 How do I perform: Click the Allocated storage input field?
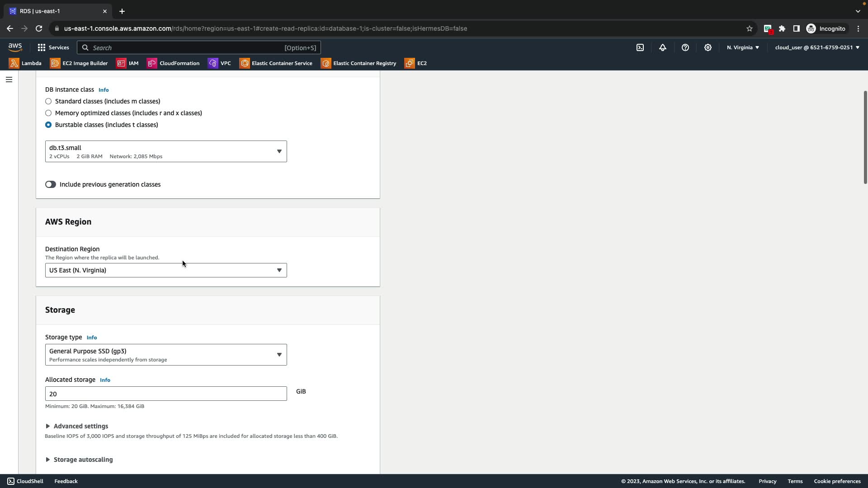tap(165, 394)
